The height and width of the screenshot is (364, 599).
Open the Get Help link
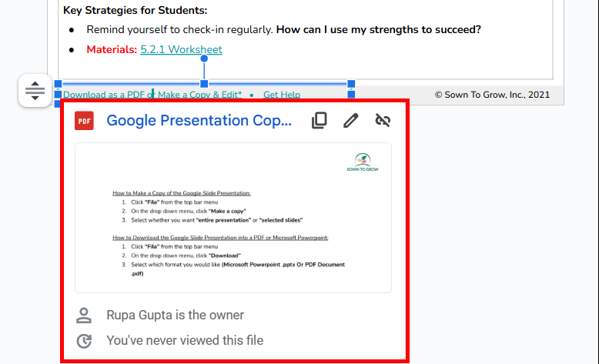click(282, 95)
